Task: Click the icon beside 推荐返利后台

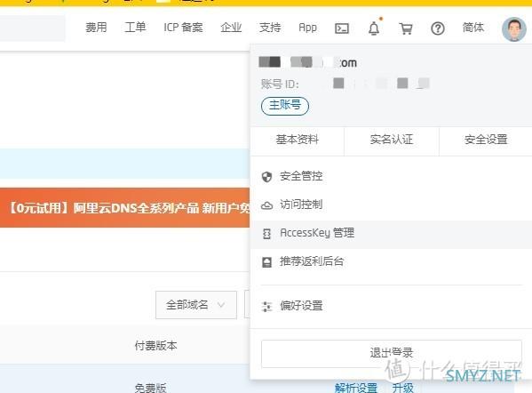Action: pyautogui.click(x=267, y=262)
